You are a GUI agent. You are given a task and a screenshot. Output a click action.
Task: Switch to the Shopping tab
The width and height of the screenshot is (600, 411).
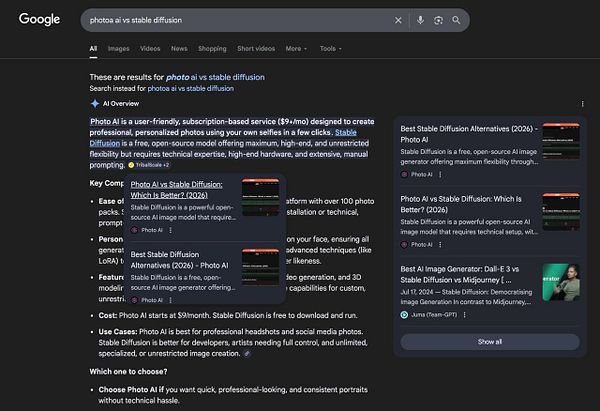coord(212,49)
